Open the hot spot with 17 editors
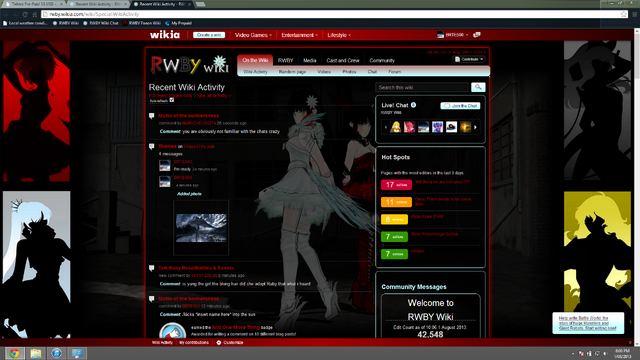 tap(442, 182)
